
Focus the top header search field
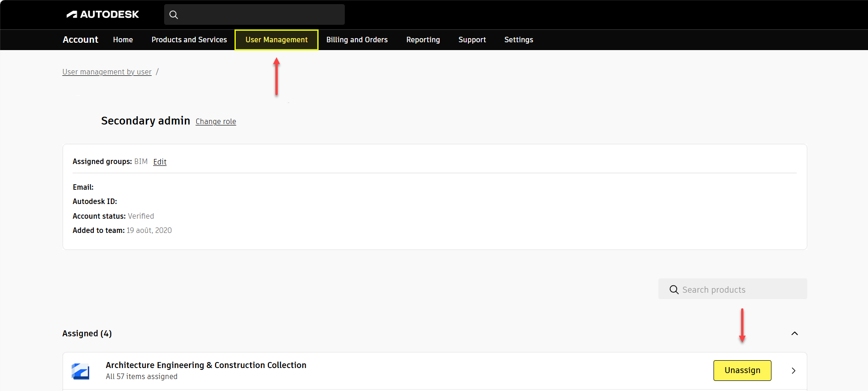[254, 15]
